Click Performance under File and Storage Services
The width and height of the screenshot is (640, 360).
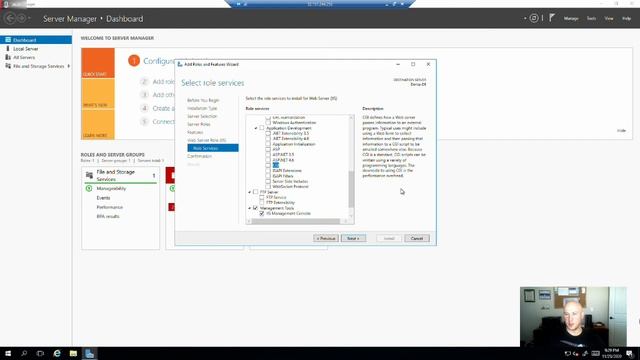tap(109, 207)
